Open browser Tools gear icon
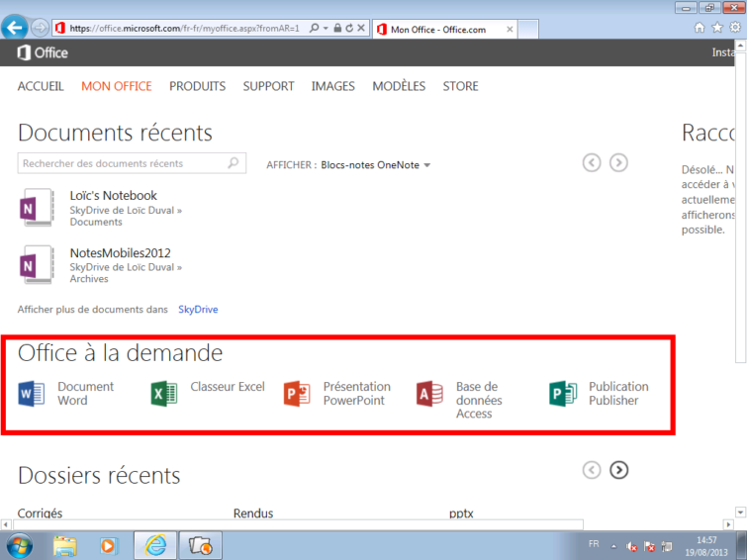This screenshot has height=560, width=747. (735, 28)
